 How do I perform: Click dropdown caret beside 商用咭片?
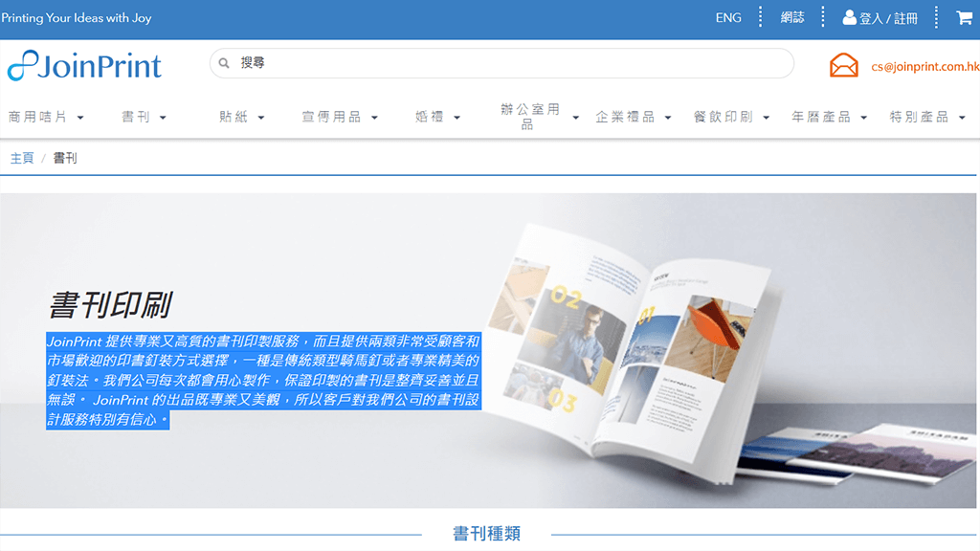pyautogui.click(x=80, y=118)
